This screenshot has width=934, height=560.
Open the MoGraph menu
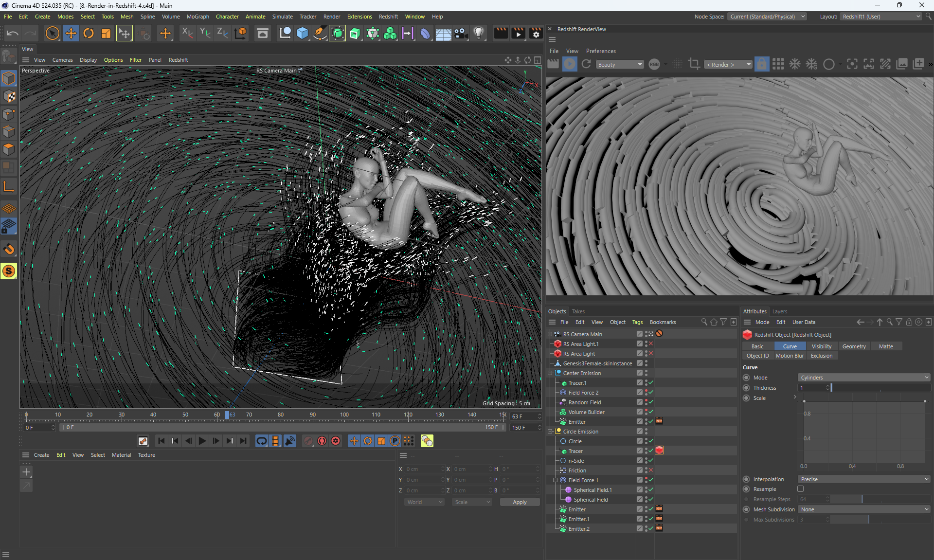coord(198,17)
